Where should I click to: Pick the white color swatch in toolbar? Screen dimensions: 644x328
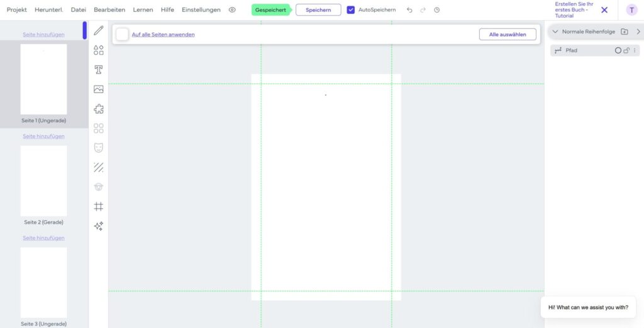click(x=122, y=35)
